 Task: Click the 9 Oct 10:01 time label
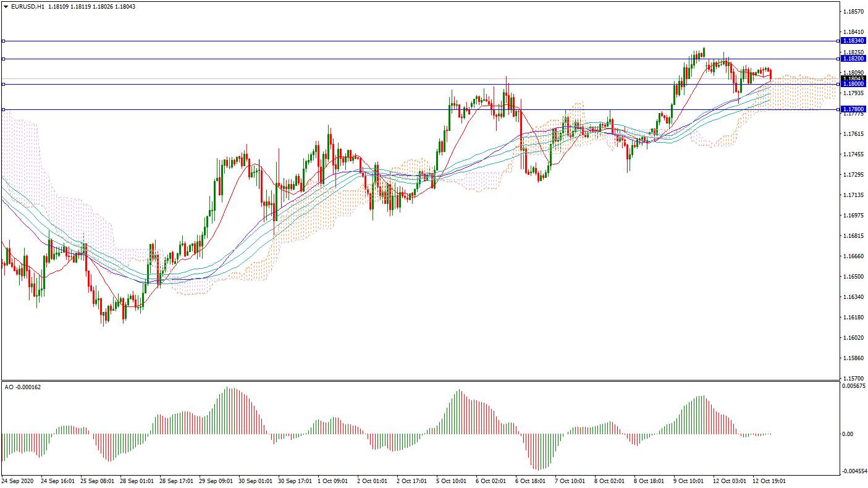tap(689, 481)
